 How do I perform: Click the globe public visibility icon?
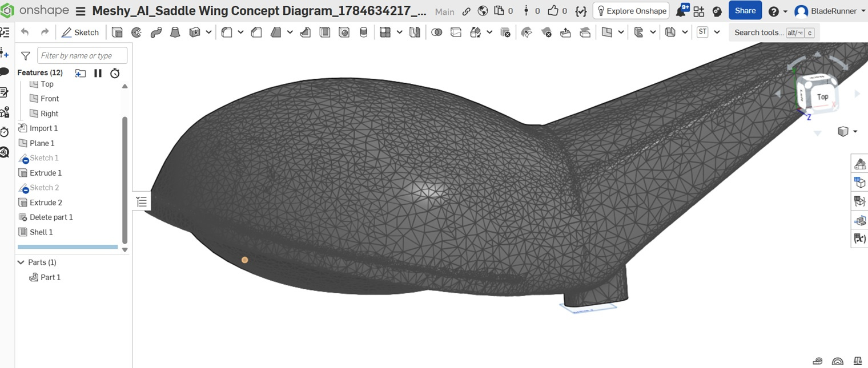(x=483, y=11)
